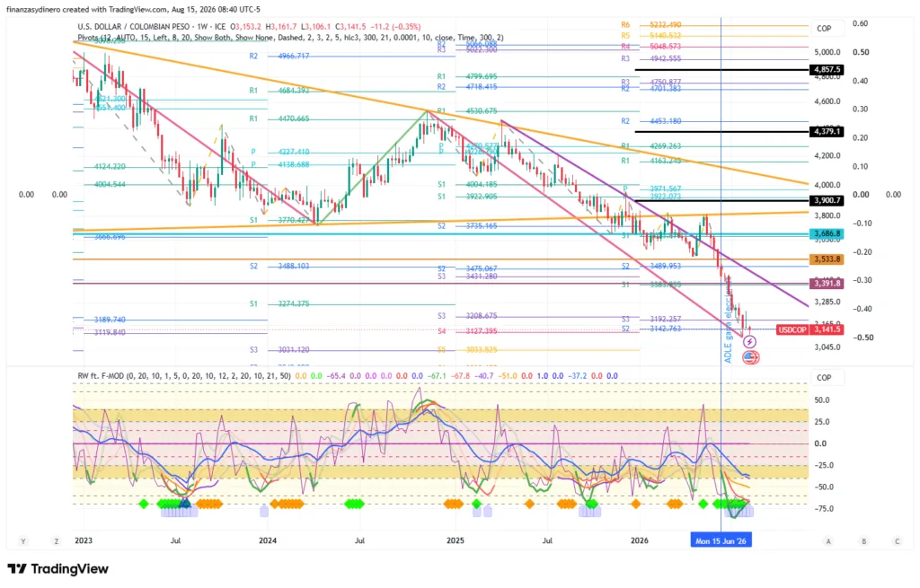Click the black 4,857.5 price level label
Viewport: 920px width, 588px height.
click(x=827, y=70)
